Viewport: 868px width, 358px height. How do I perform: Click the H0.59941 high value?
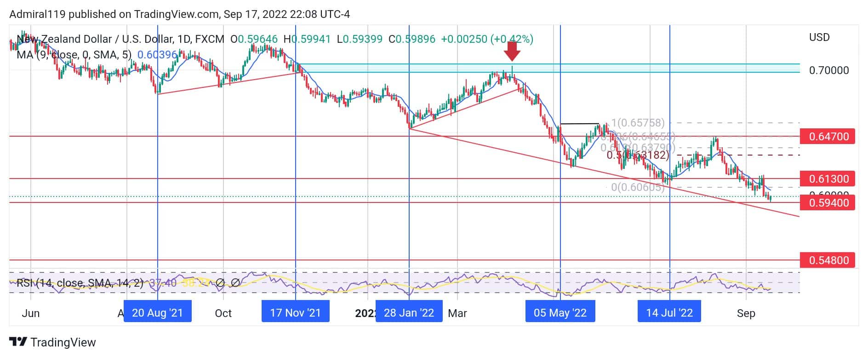(307, 39)
